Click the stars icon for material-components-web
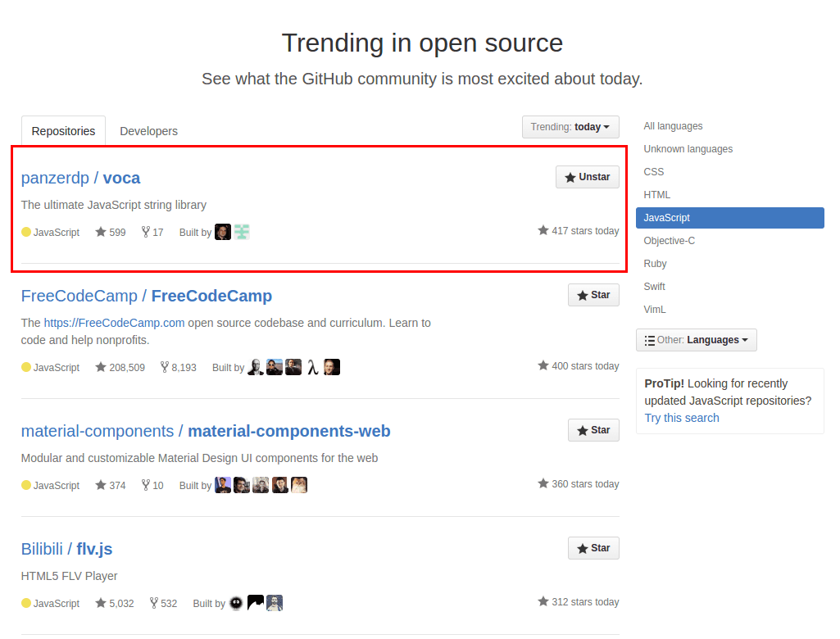Viewport: 840px width, 639px height. point(101,485)
